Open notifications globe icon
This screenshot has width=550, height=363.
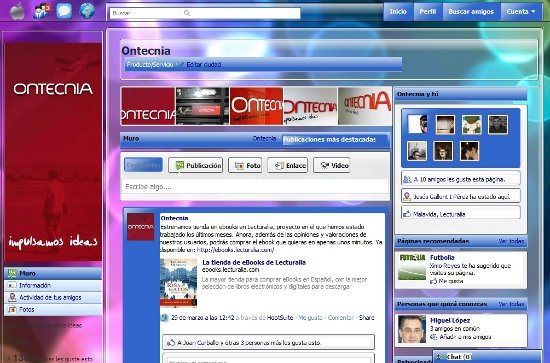click(x=87, y=11)
